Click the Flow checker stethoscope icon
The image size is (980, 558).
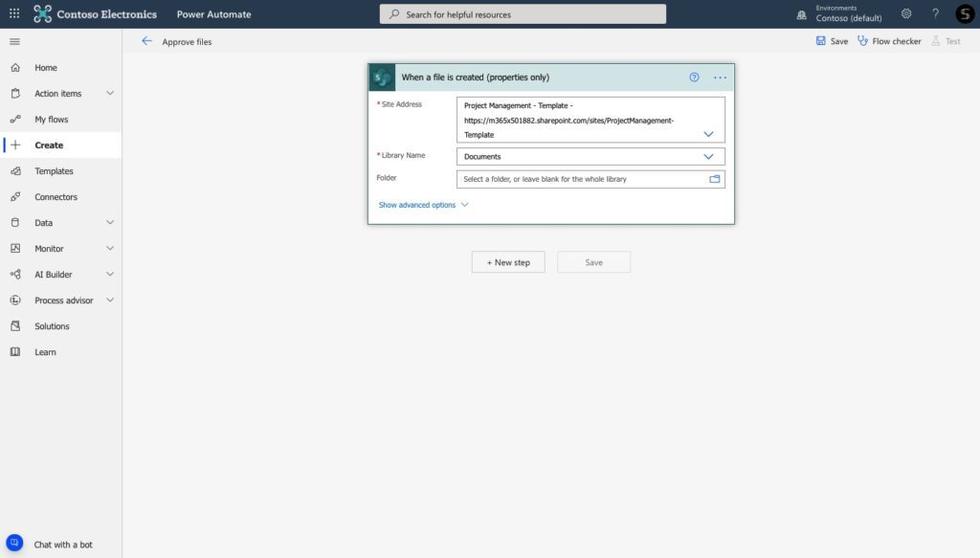point(862,40)
